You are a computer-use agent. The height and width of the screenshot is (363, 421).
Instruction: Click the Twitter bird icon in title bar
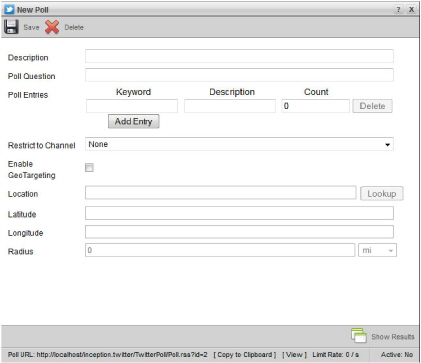(9, 9)
